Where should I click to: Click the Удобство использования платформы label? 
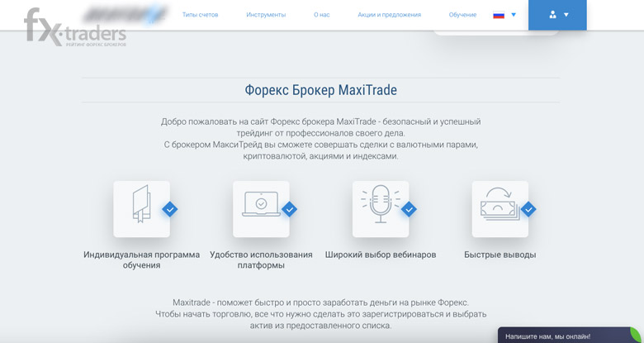coord(261,260)
